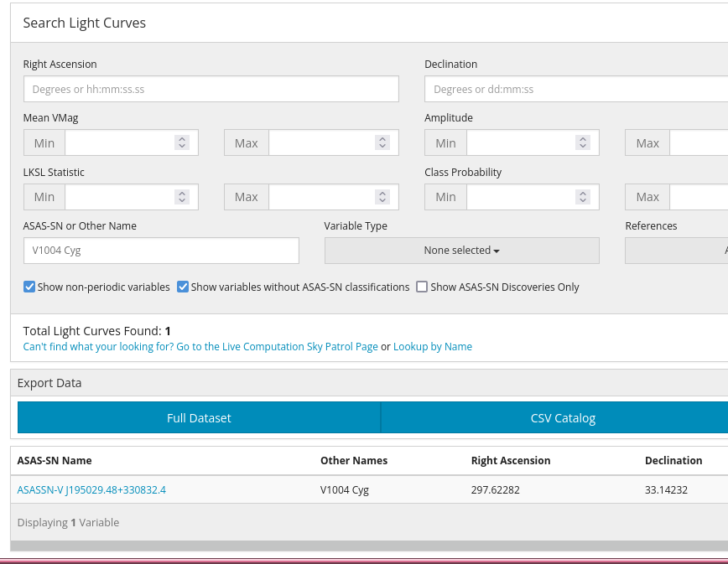
Task: Uncheck Show non-periodic variables
Action: (30, 287)
